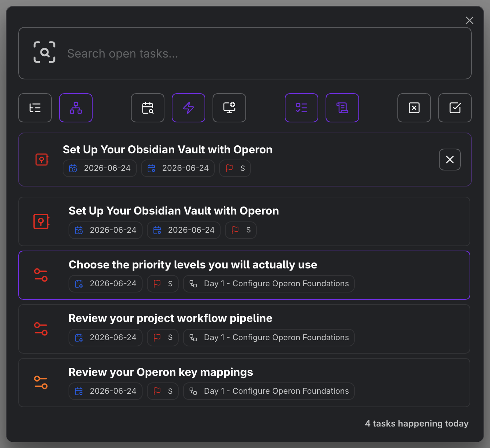Toggle the lightning bolt filter button

188,108
